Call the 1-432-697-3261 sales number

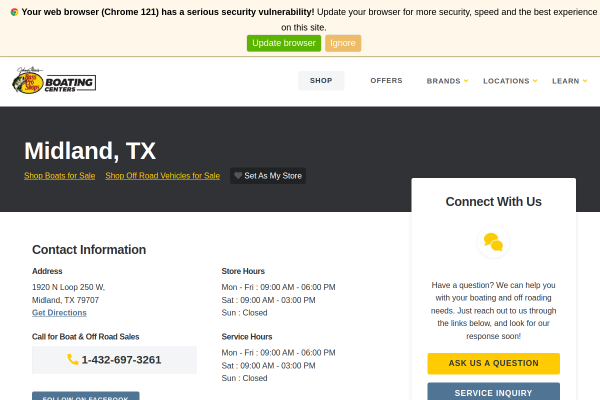[x=114, y=360]
